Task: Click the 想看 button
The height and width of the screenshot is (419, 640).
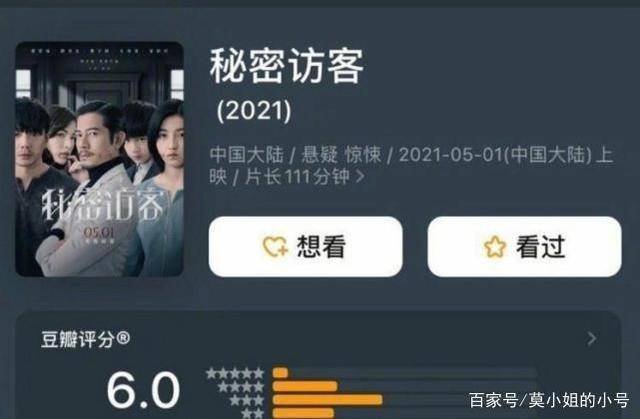Action: [305, 246]
